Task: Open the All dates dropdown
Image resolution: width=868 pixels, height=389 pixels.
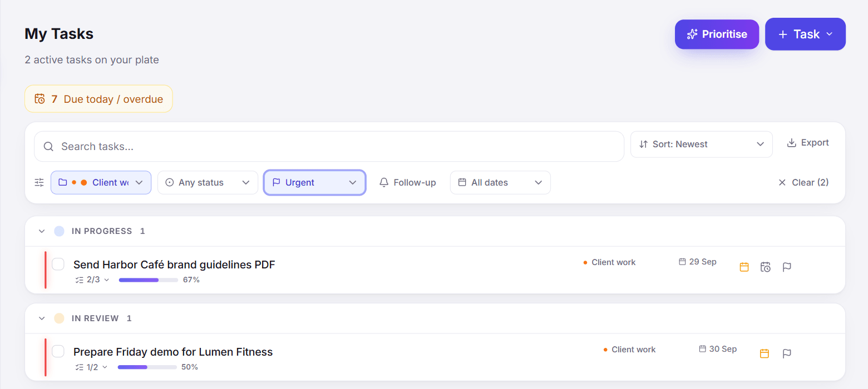Action: pyautogui.click(x=500, y=182)
